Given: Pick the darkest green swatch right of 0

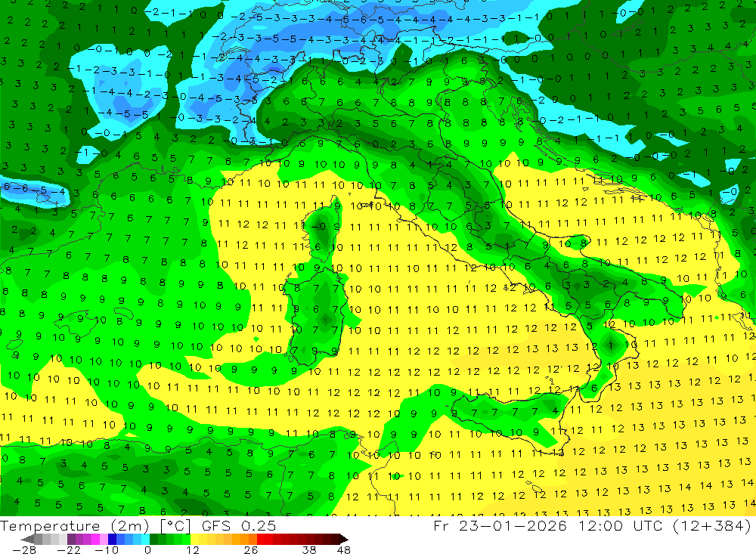Looking at the screenshot, I should (153, 540).
